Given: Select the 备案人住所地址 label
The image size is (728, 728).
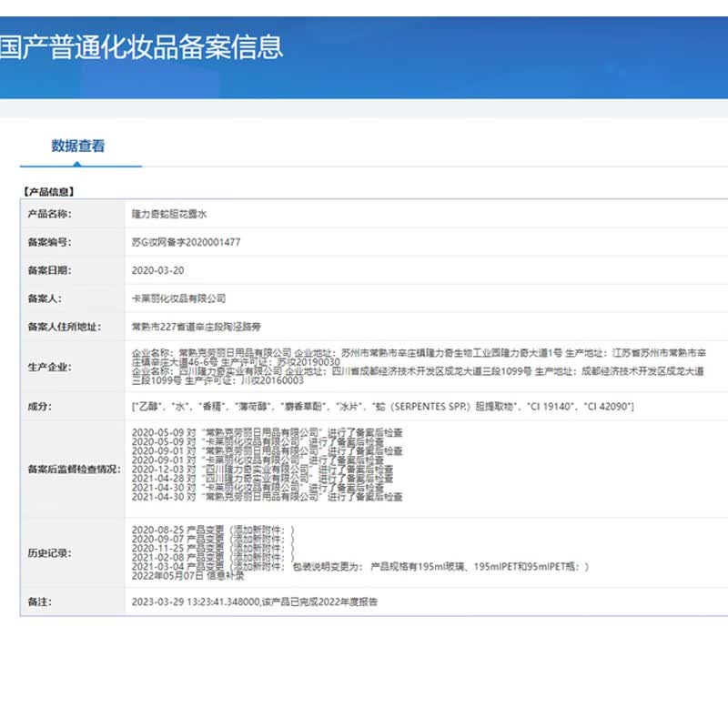Looking at the screenshot, I should [65, 327].
